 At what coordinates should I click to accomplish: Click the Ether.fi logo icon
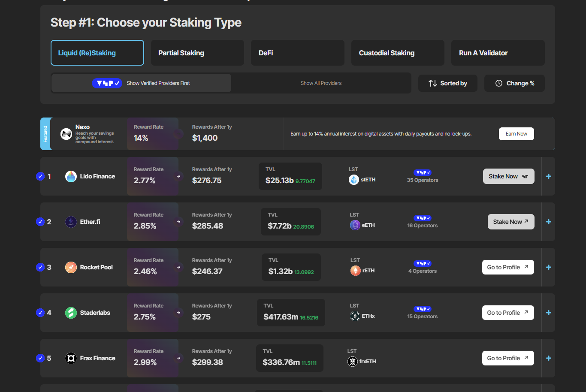pyautogui.click(x=71, y=222)
